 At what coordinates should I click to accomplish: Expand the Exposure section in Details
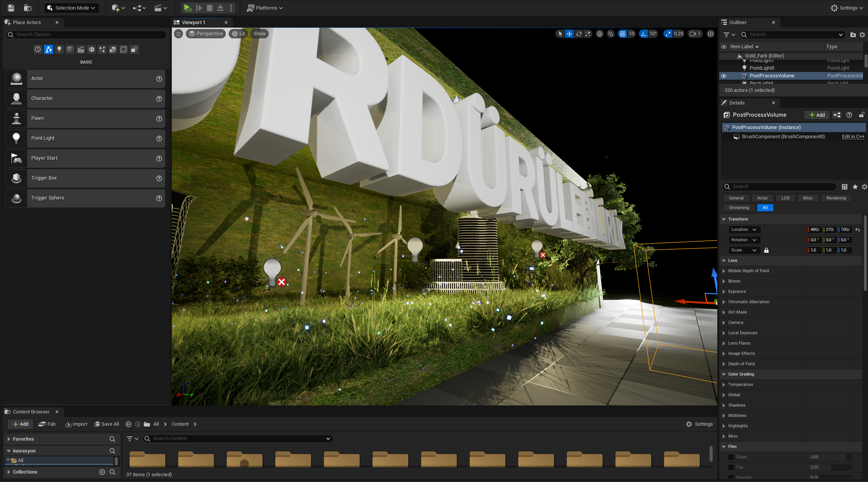pyautogui.click(x=724, y=292)
